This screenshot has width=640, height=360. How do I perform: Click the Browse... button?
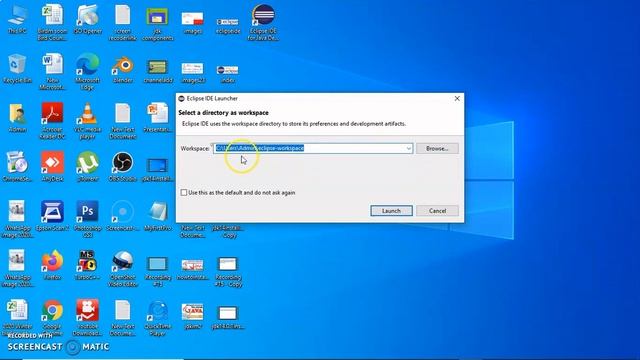(x=437, y=149)
